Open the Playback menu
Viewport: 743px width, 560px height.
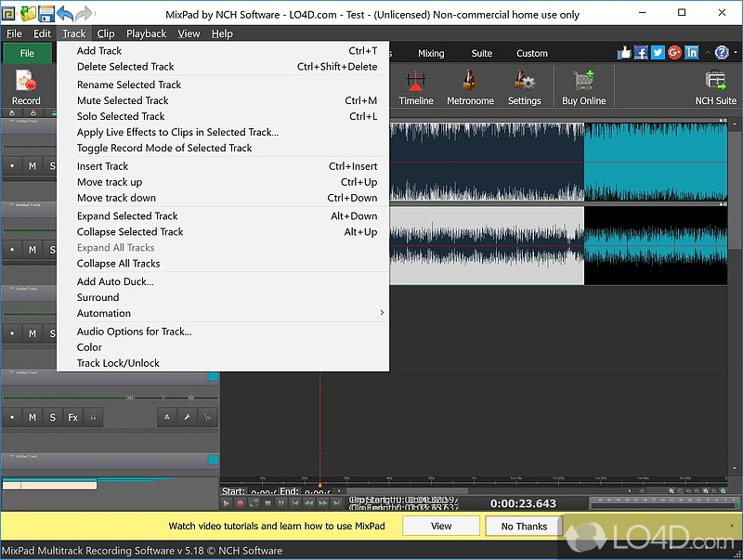click(x=146, y=33)
